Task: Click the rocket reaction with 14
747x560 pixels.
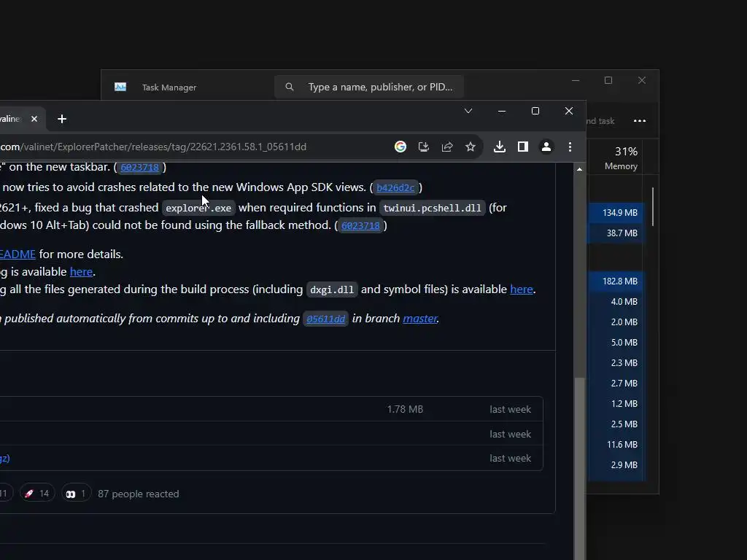Action: point(37,494)
